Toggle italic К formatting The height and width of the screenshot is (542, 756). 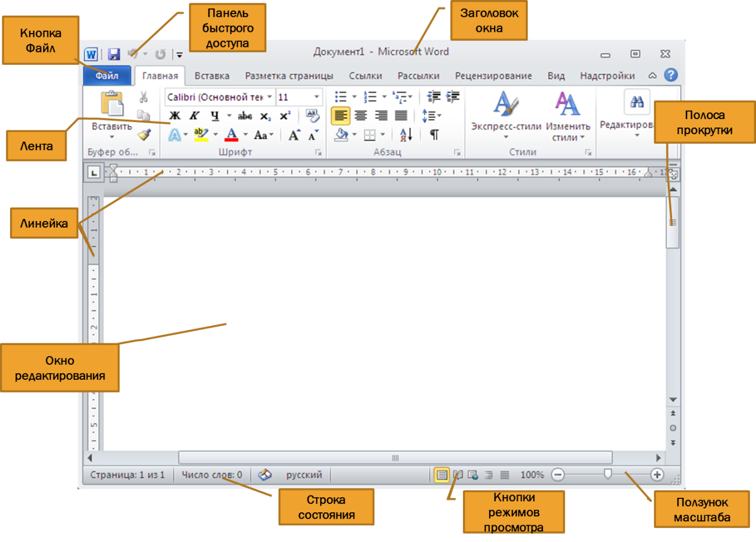point(194,116)
